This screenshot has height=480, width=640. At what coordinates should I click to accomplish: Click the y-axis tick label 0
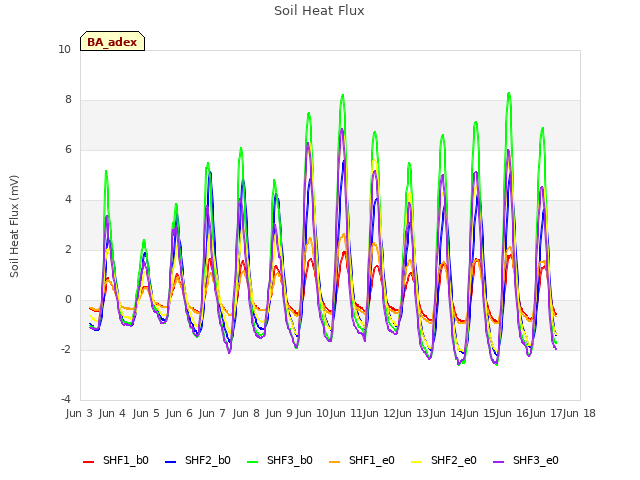click(x=68, y=300)
